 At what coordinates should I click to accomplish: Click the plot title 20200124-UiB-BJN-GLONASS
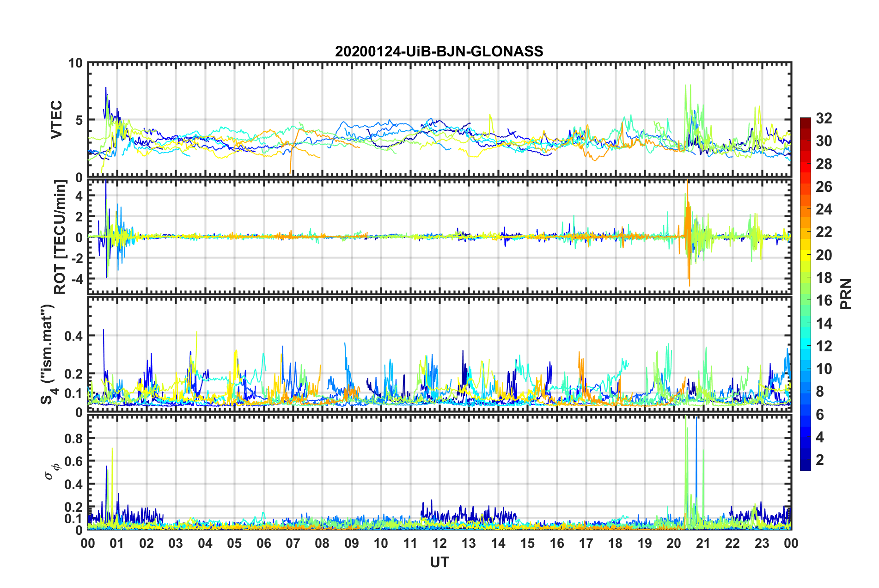[x=439, y=51]
